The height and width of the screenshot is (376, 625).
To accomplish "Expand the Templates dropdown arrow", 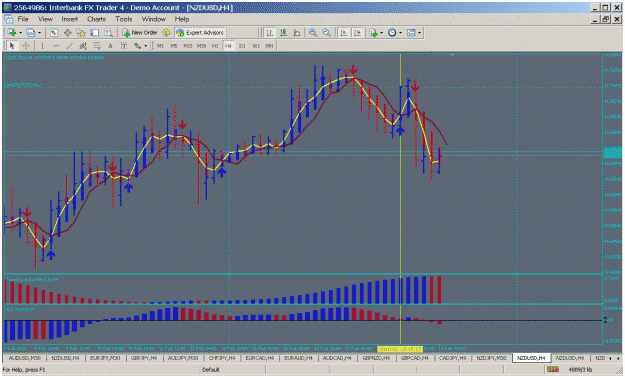I will 419,33.
